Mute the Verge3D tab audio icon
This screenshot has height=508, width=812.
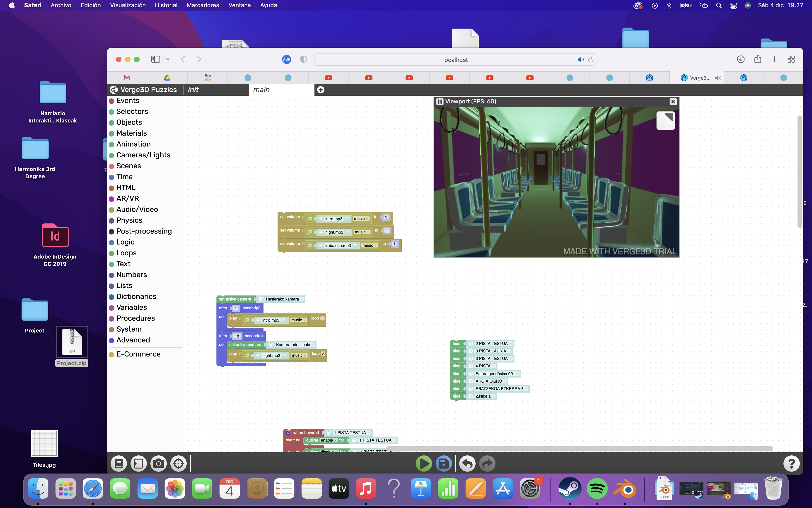coord(718,78)
